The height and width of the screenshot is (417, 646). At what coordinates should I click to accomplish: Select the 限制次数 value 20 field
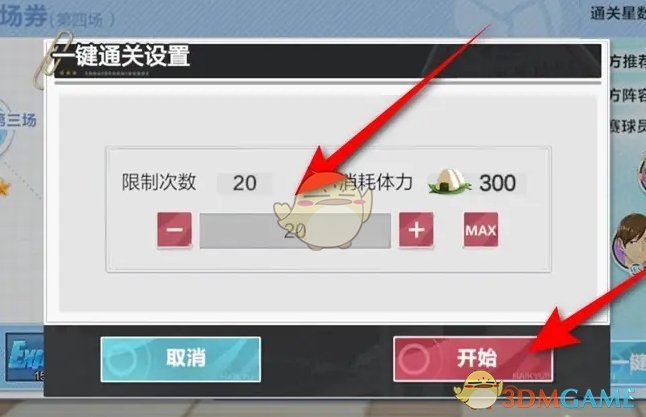[245, 183]
